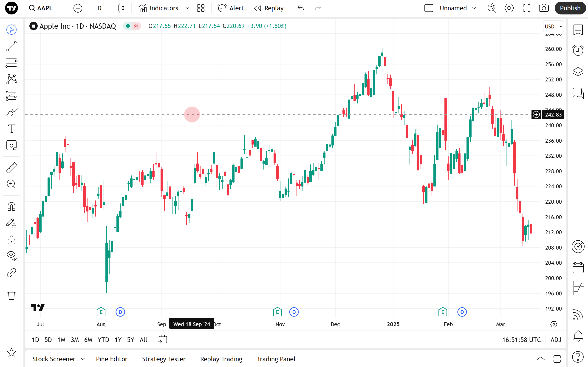This screenshot has height=367, width=588.
Task: Toggle magnet mode for drawings
Action: [11, 207]
